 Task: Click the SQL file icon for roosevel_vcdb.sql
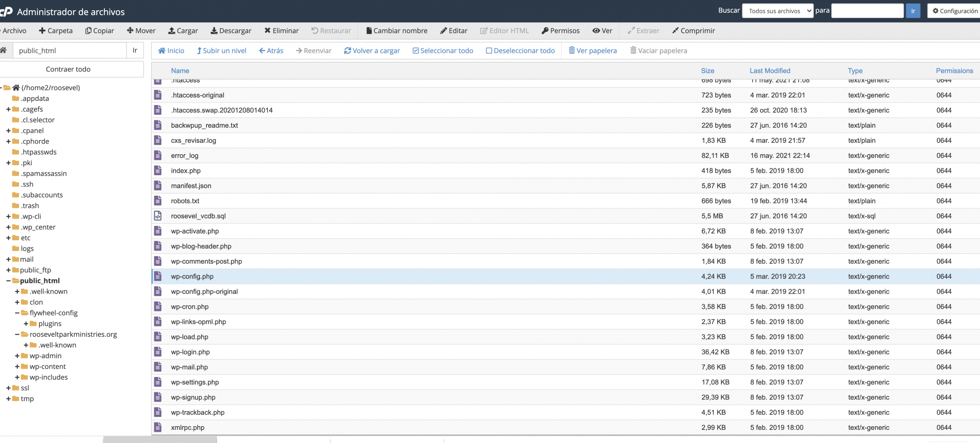(x=158, y=216)
